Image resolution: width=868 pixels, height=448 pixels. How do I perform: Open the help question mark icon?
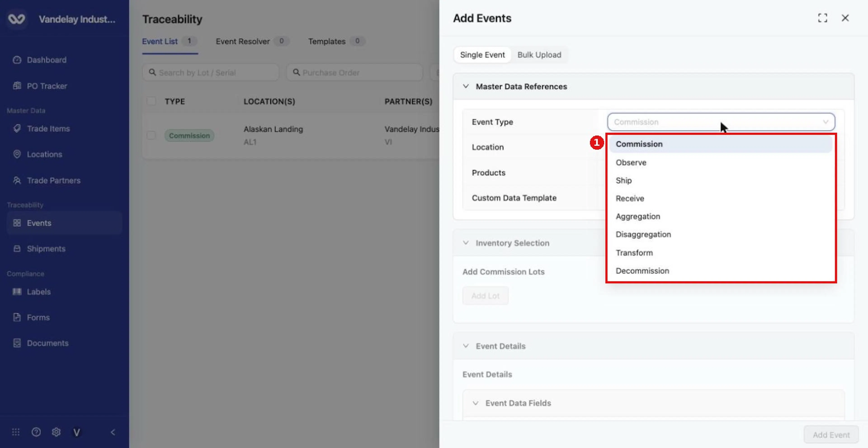coord(36,432)
